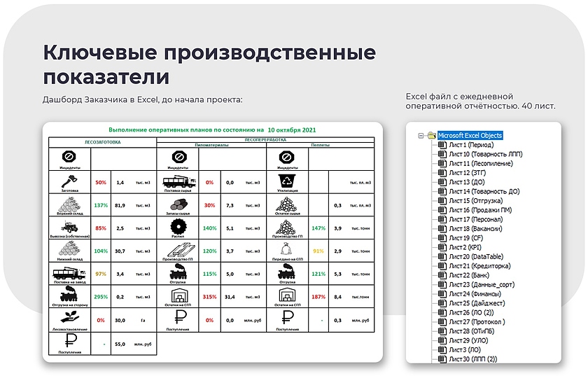Click the red 315% value cell
The width and height of the screenshot is (588, 376).
pyautogui.click(x=209, y=297)
